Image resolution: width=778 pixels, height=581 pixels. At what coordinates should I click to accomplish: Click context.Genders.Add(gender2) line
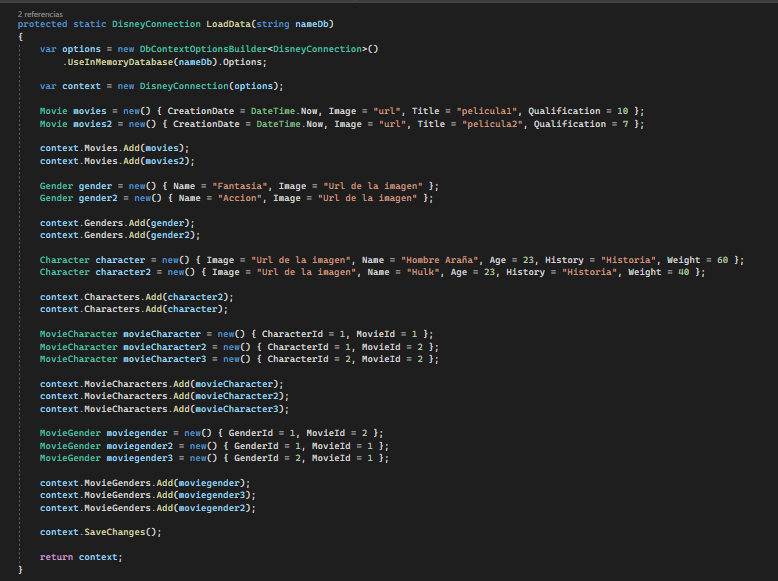click(120, 235)
